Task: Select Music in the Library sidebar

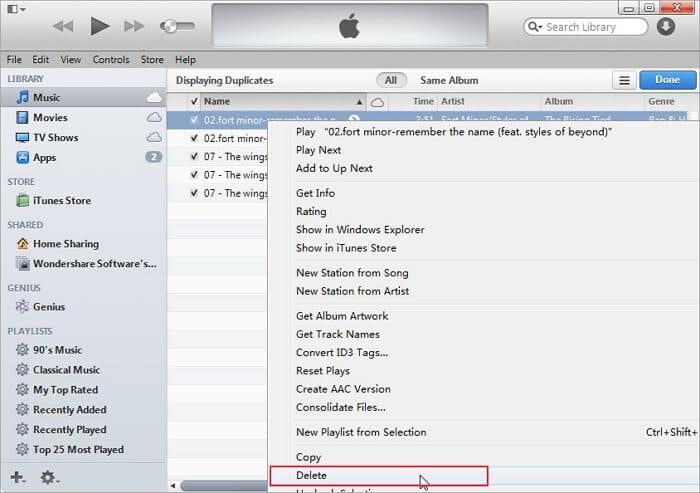Action: [83, 97]
